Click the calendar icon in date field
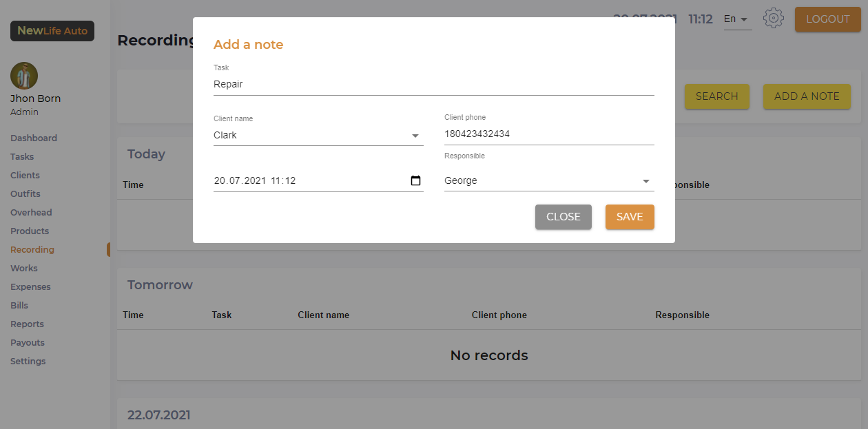The image size is (868, 429). pos(415,181)
